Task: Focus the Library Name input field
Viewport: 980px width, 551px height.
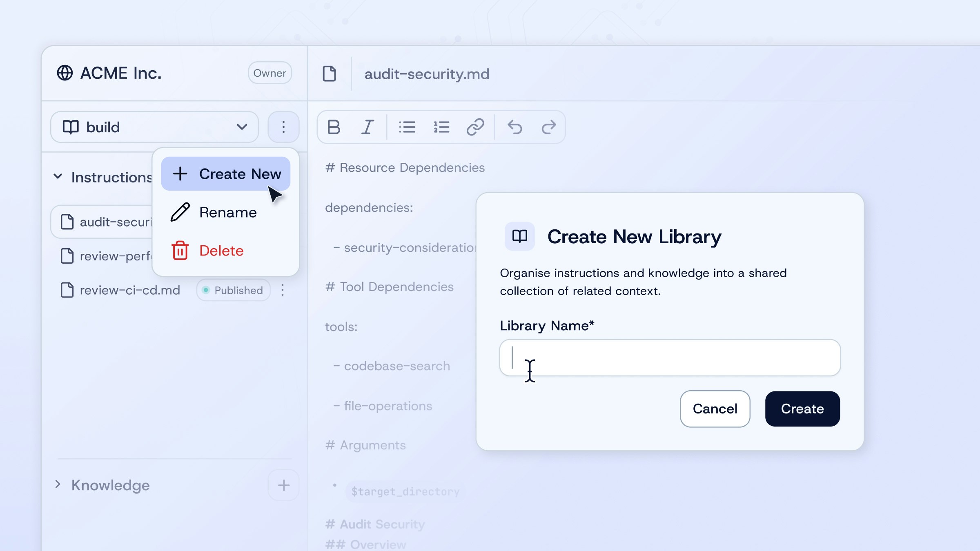Action: [670, 358]
